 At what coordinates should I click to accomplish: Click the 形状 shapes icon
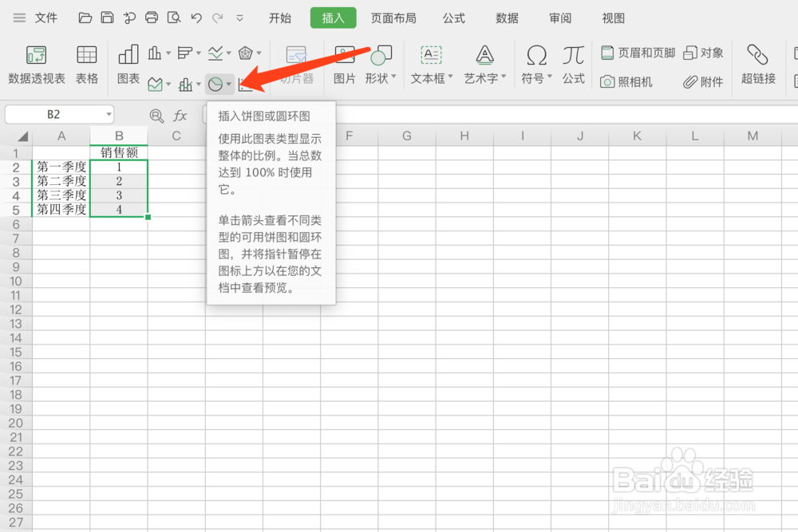(381, 55)
